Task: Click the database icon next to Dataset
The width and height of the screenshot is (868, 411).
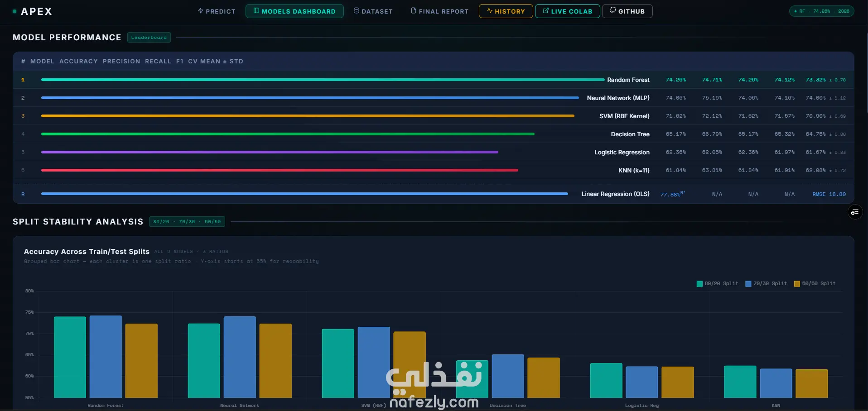Action: point(357,10)
